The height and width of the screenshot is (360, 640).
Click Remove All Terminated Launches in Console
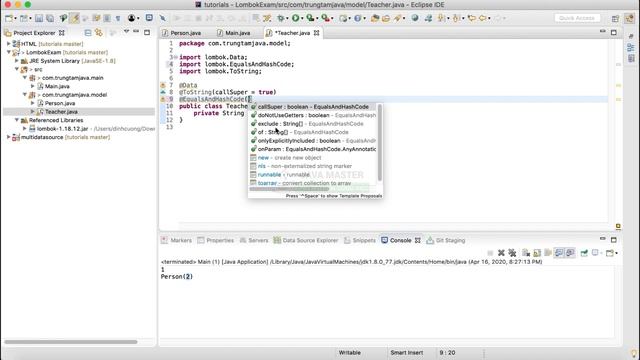pos(512,253)
